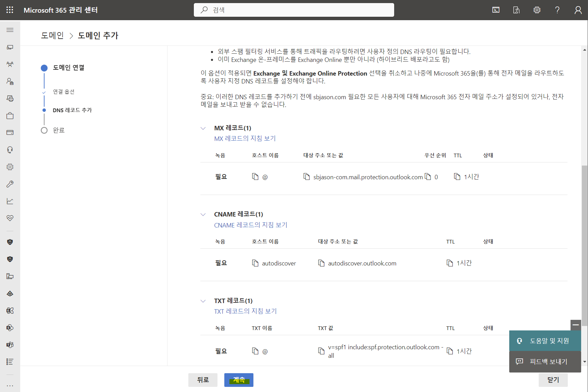
Task: Collapse the MX 레코드(1) section
Action: click(x=203, y=128)
